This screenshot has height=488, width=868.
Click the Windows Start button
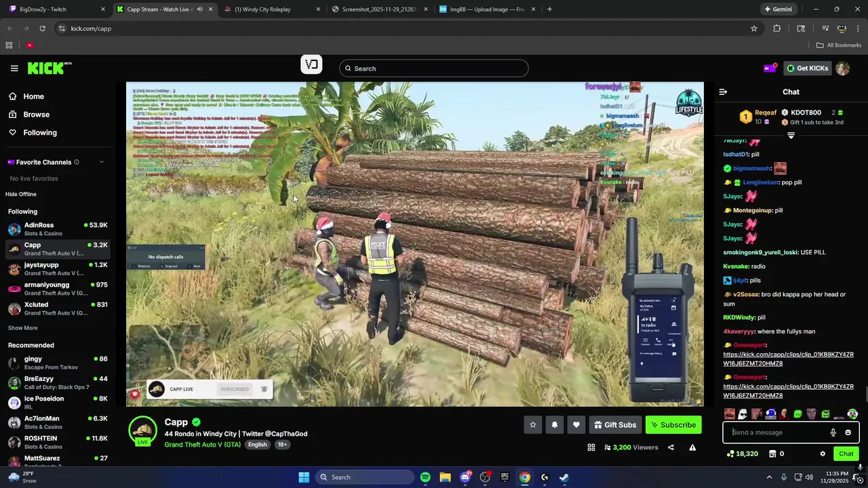click(x=304, y=477)
